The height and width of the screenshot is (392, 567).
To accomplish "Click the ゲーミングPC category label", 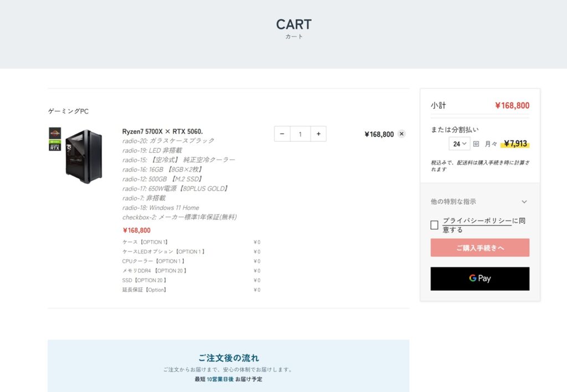I will point(68,111).
